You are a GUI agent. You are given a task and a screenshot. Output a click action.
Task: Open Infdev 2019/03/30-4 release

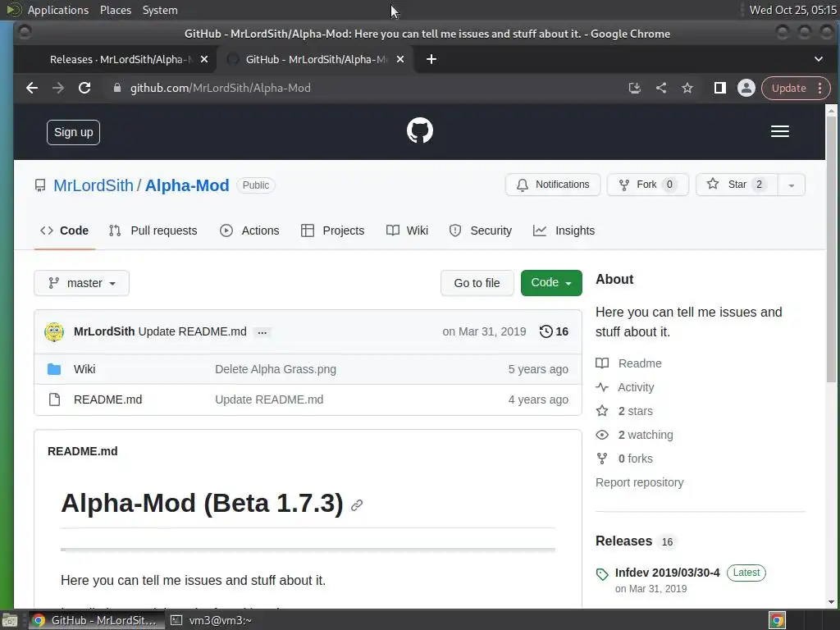click(668, 573)
